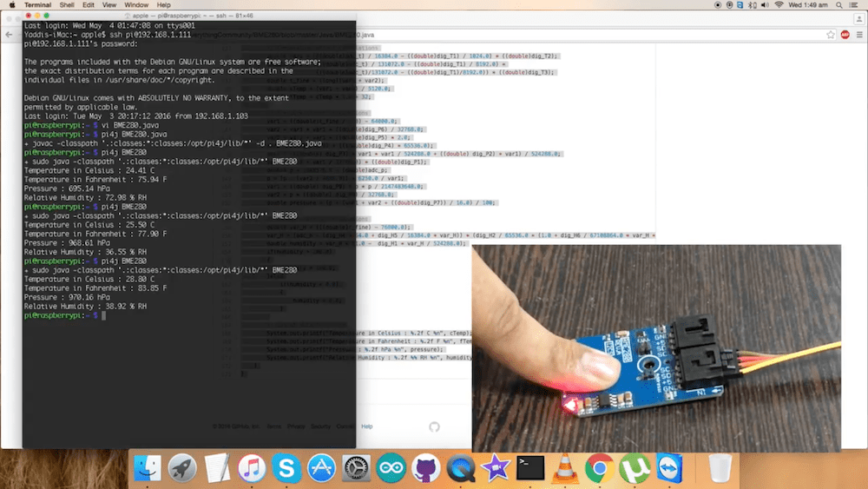Open the Edit menu

click(x=89, y=5)
